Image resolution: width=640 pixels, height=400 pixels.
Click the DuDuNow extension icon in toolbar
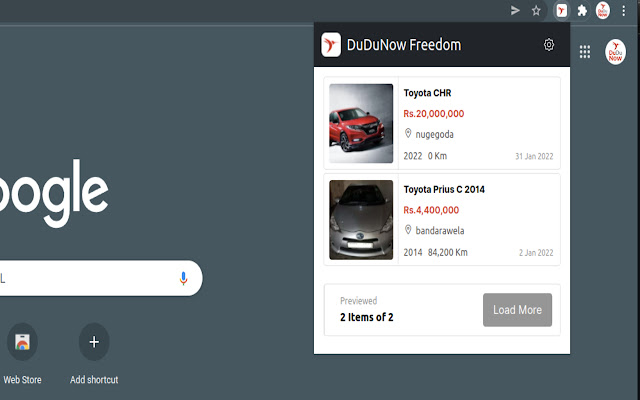(562, 11)
